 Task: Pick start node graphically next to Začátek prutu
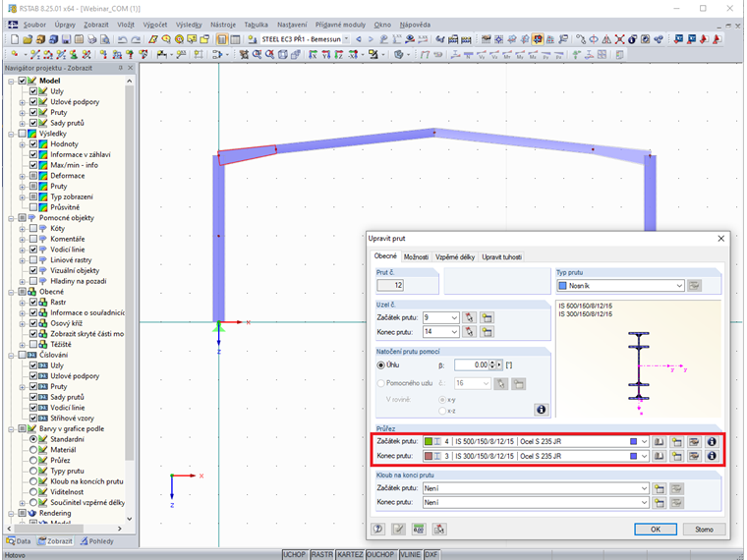tap(469, 317)
